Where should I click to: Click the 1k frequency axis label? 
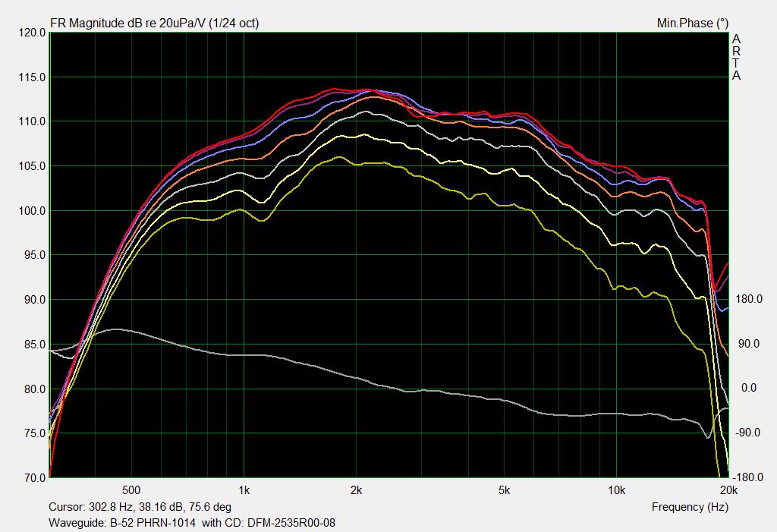244,490
